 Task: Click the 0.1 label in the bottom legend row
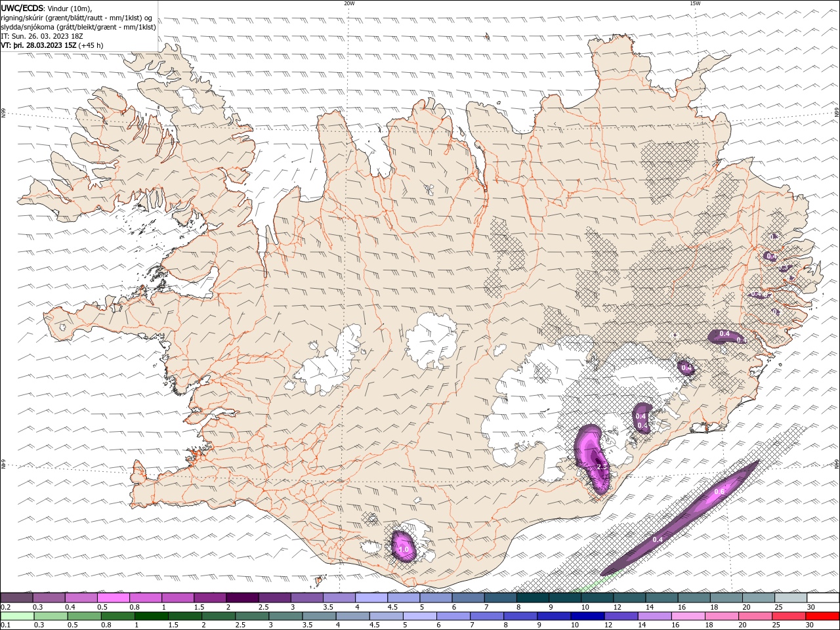[5, 625]
